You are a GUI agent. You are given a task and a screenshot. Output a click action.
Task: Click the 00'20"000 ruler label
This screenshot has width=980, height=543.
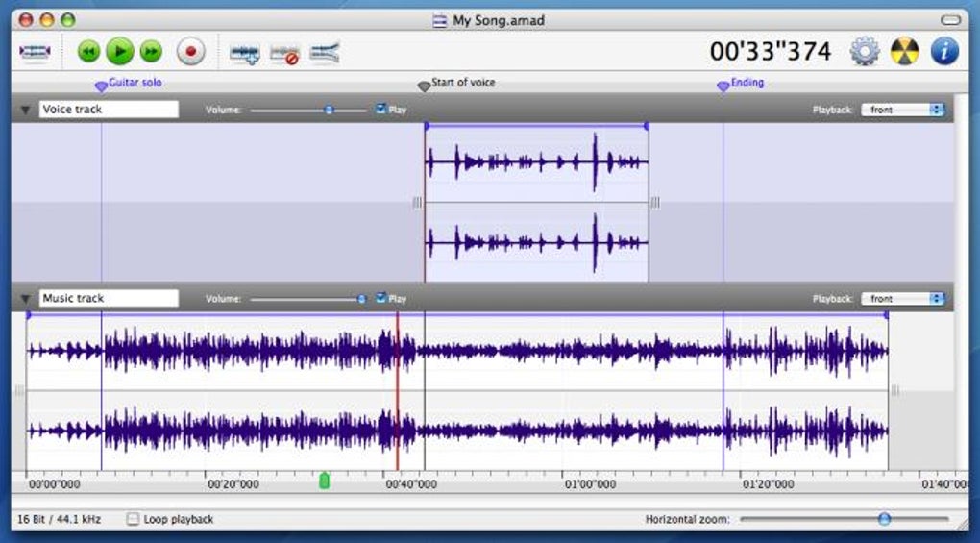pos(233,484)
